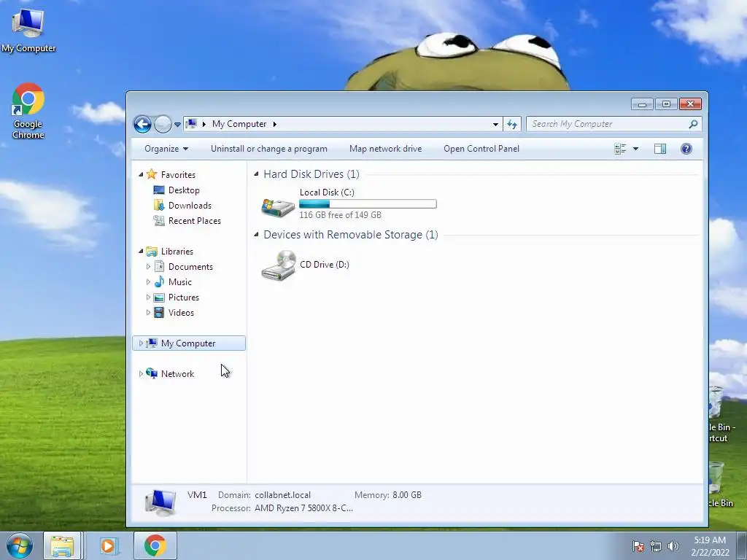This screenshot has width=747, height=560.
Task: Click the Action Center flag tray icon
Action: click(638, 546)
